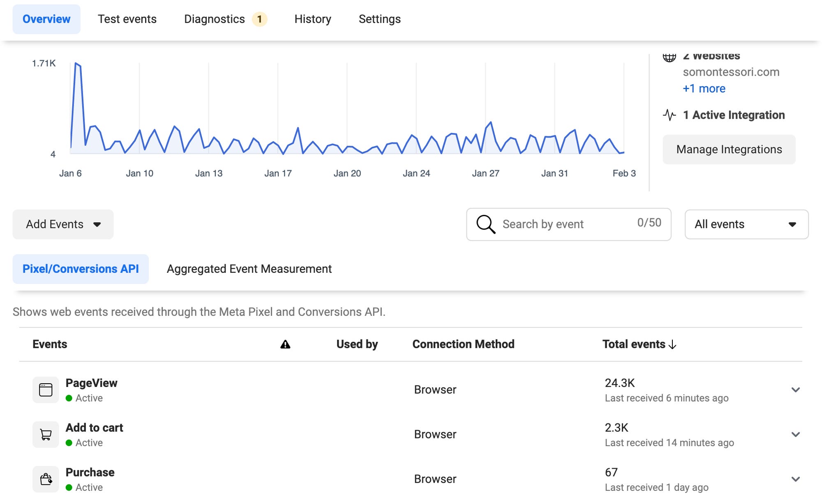Viewport: 822px width, 504px height.
Task: Click the Add to cart shopping cart icon
Action: [x=46, y=434]
